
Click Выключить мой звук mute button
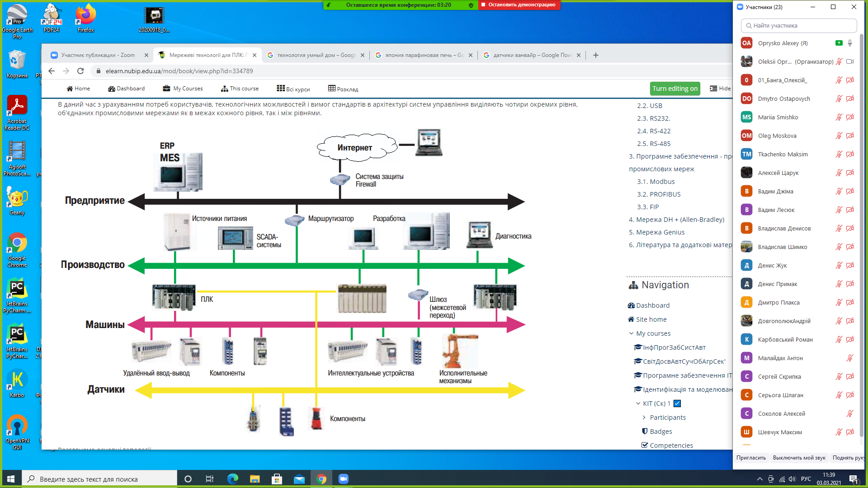click(799, 458)
